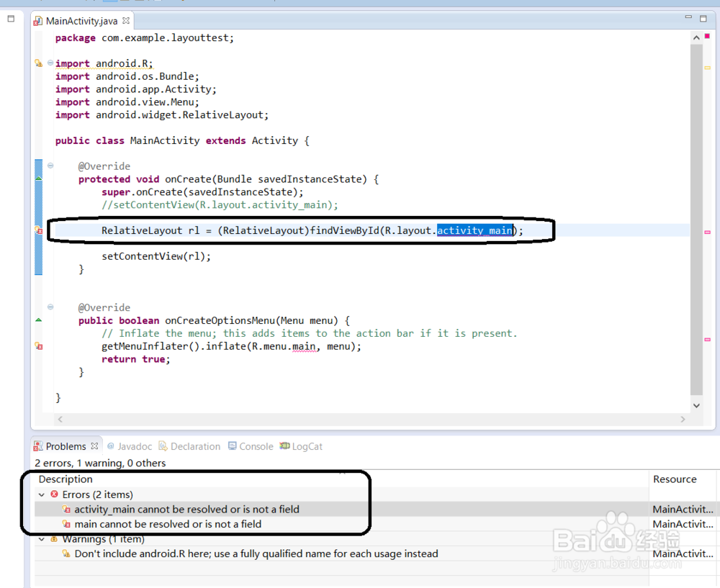Click editor horizontal scroll right arrow
720x588 pixels.
coord(683,419)
